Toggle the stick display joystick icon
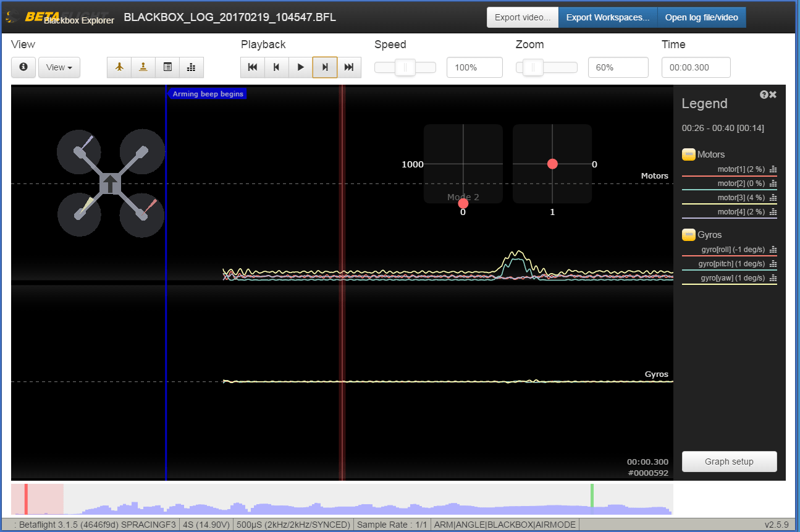 [x=143, y=67]
